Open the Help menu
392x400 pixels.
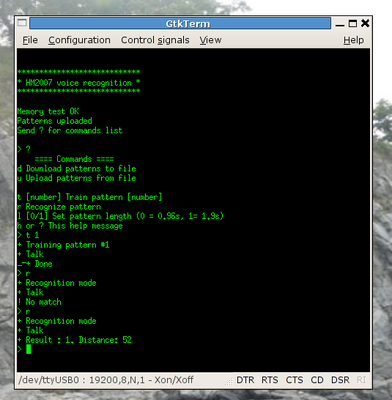(353, 40)
